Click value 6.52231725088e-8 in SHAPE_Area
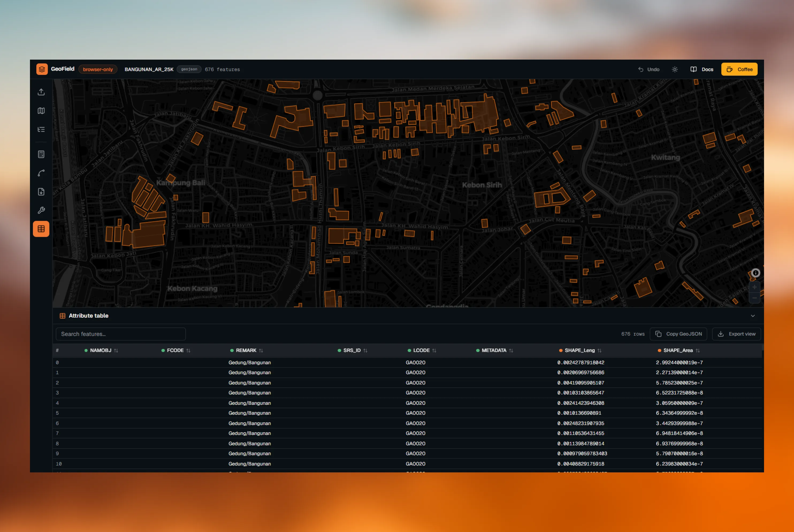 679,393
